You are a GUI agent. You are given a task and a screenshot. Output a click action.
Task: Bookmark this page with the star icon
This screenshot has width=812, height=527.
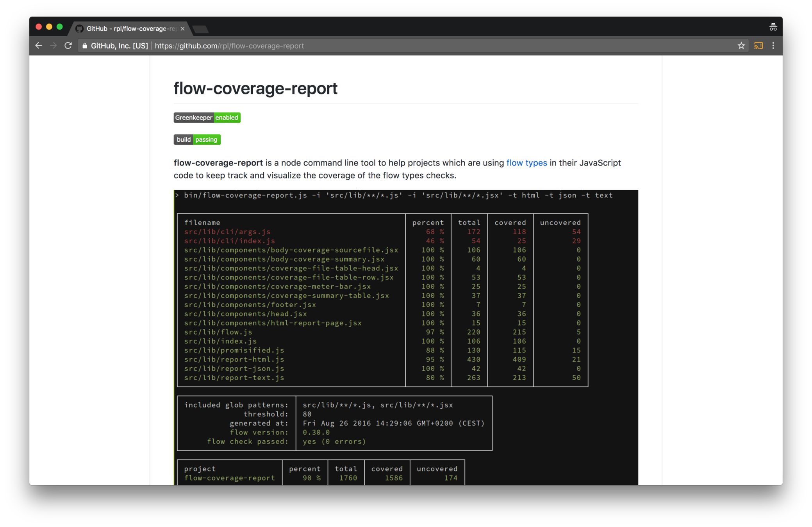(741, 46)
